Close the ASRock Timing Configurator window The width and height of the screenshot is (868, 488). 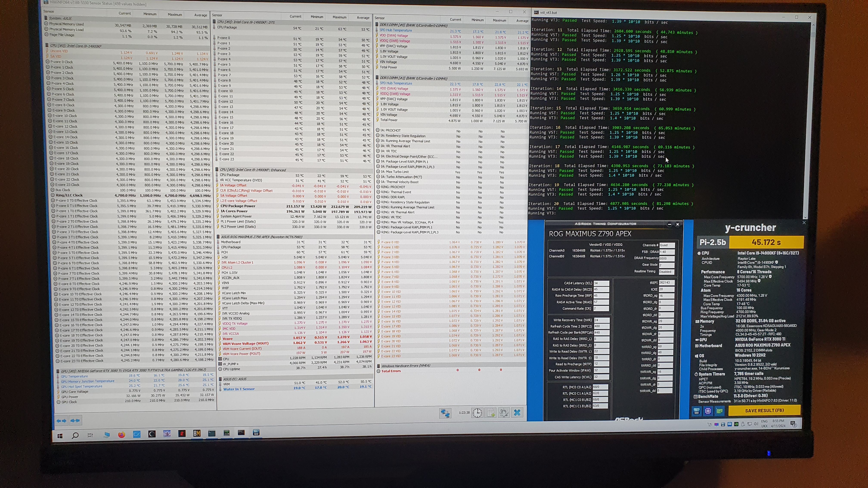pyautogui.click(x=677, y=224)
